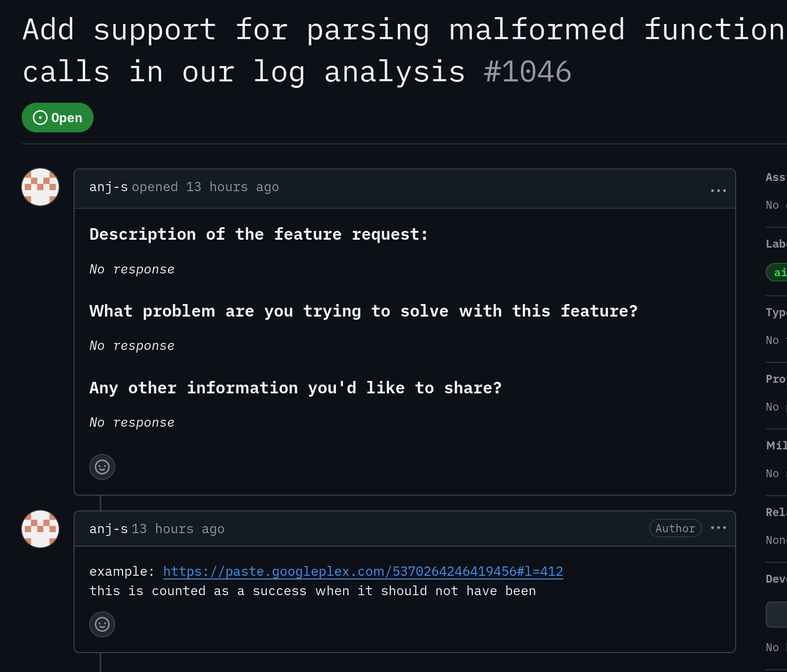The image size is (787, 672).
Task: Open the issue description's three-dot options menu
Action: click(718, 190)
